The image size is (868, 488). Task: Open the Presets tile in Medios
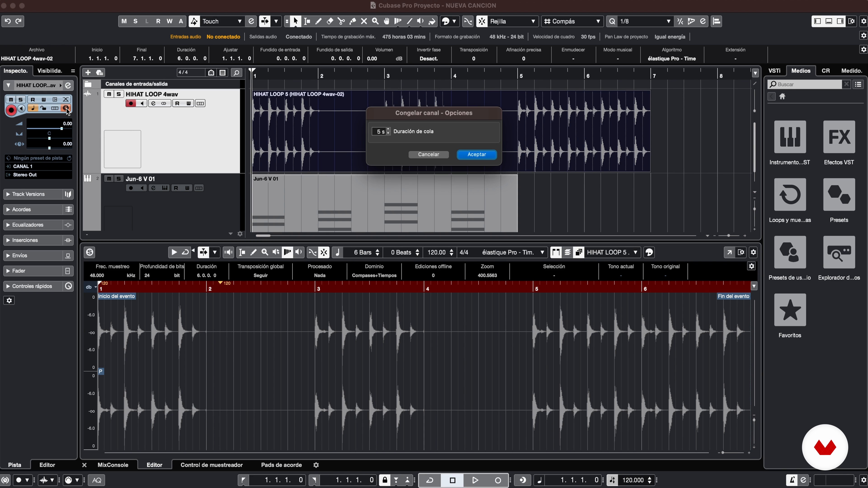839,194
